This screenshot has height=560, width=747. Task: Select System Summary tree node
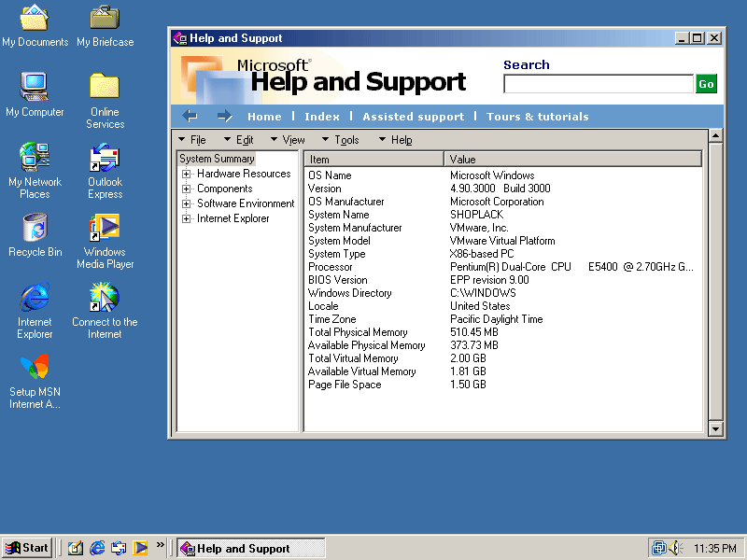click(217, 158)
